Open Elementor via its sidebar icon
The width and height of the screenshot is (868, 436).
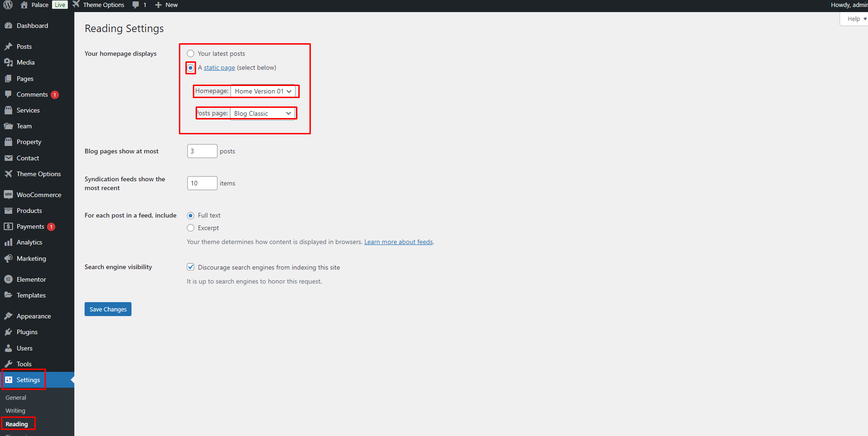coord(8,279)
